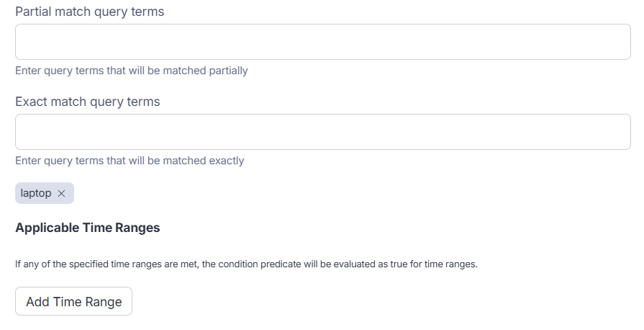This screenshot has width=644, height=330.
Task: Click the empty box under Exact match
Action: tap(322, 131)
